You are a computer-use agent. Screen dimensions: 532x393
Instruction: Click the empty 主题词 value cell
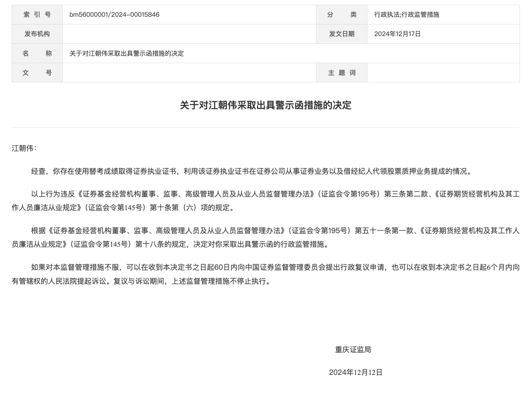pos(443,73)
